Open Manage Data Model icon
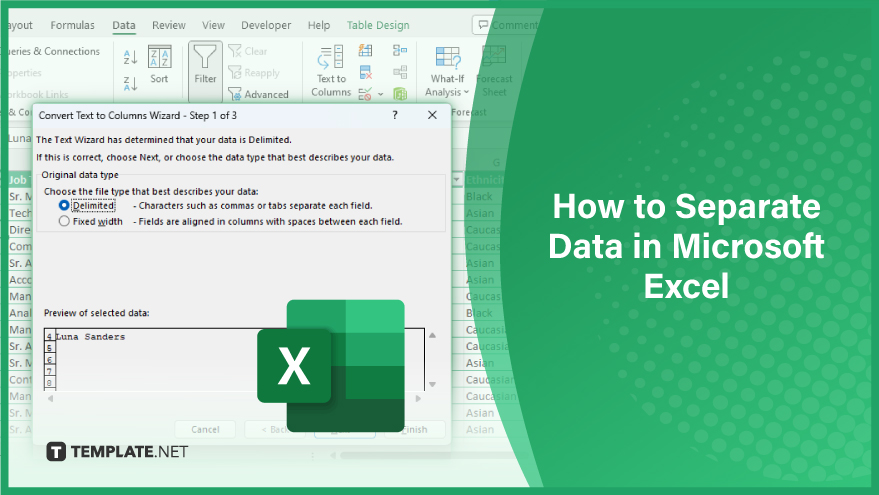This screenshot has height=495, width=879. 400,94
